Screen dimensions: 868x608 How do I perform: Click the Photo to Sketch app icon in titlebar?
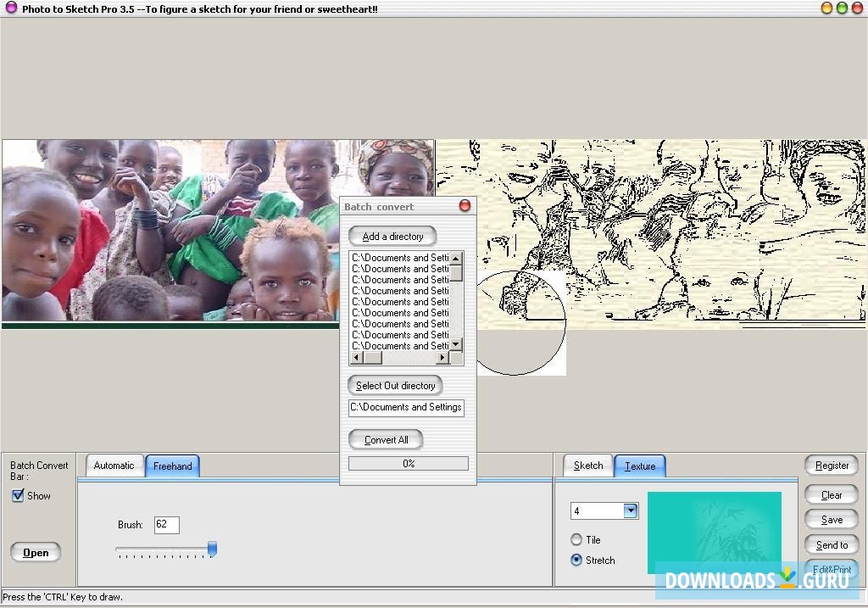[x=9, y=8]
